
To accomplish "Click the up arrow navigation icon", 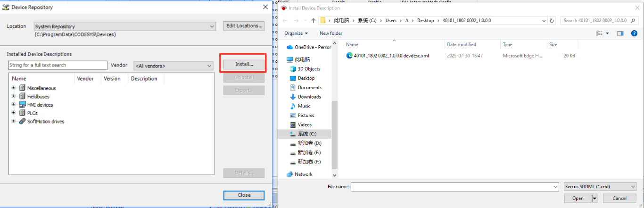I will pos(313,21).
